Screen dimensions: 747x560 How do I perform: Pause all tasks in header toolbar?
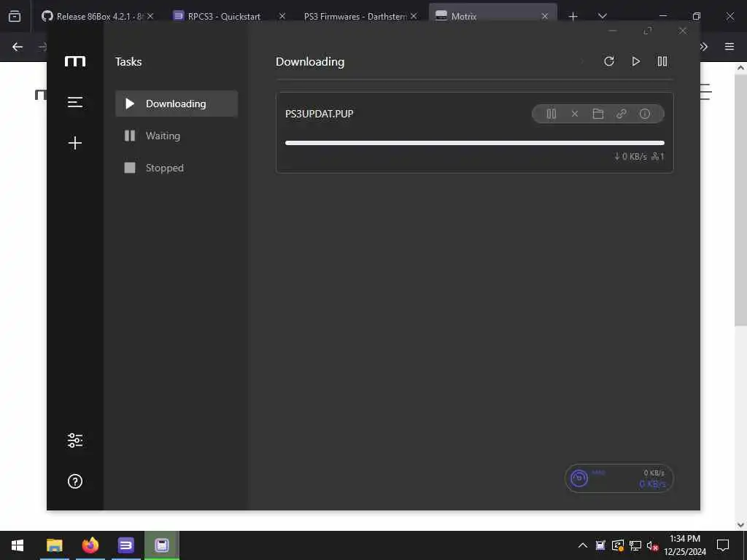click(662, 61)
